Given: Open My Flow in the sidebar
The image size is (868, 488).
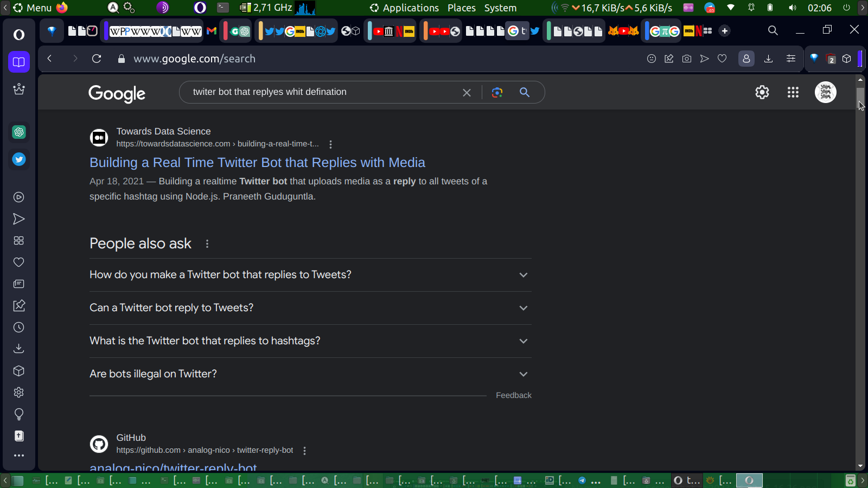Looking at the screenshot, I should [19, 219].
